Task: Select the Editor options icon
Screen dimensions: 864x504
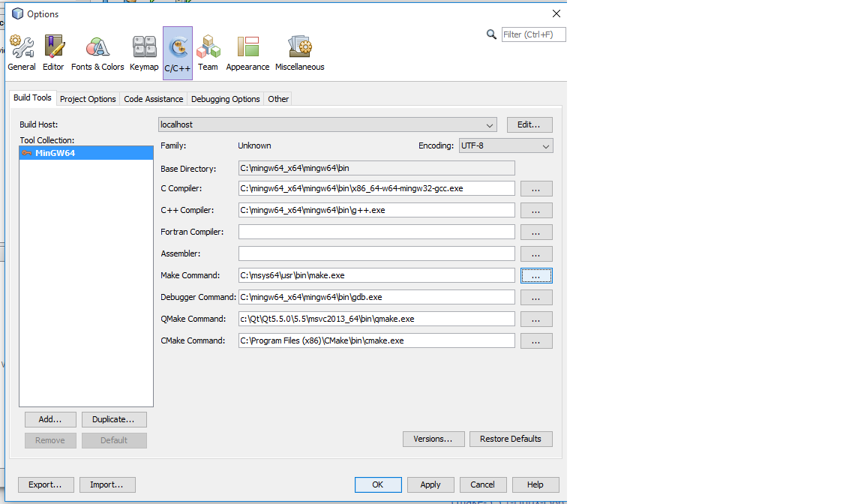Action: pos(53,52)
